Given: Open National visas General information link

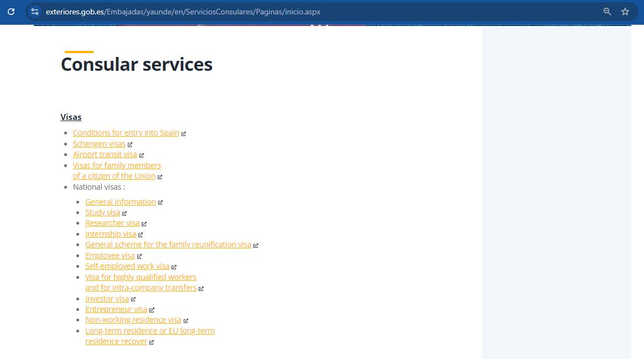Looking at the screenshot, I should 120,202.
